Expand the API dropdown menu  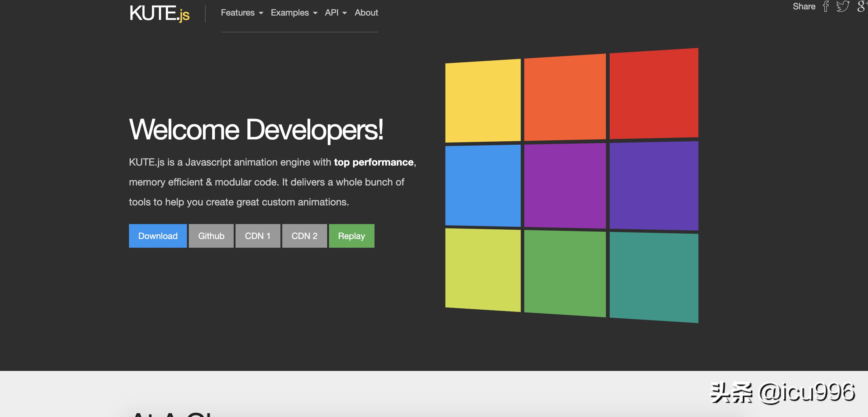click(x=336, y=12)
